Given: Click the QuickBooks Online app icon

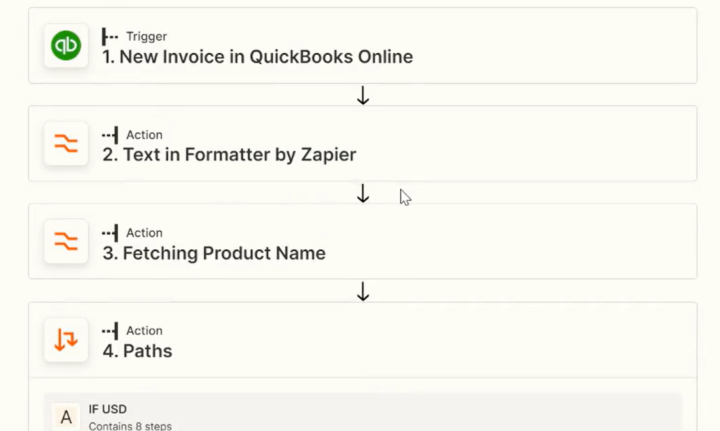Looking at the screenshot, I should click(66, 46).
